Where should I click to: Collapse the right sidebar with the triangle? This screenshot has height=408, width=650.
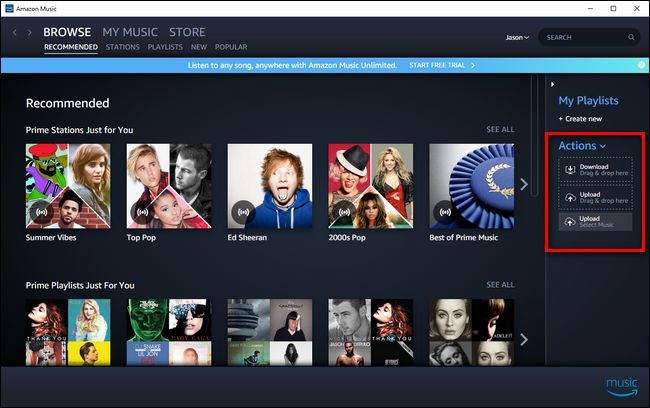552,84
